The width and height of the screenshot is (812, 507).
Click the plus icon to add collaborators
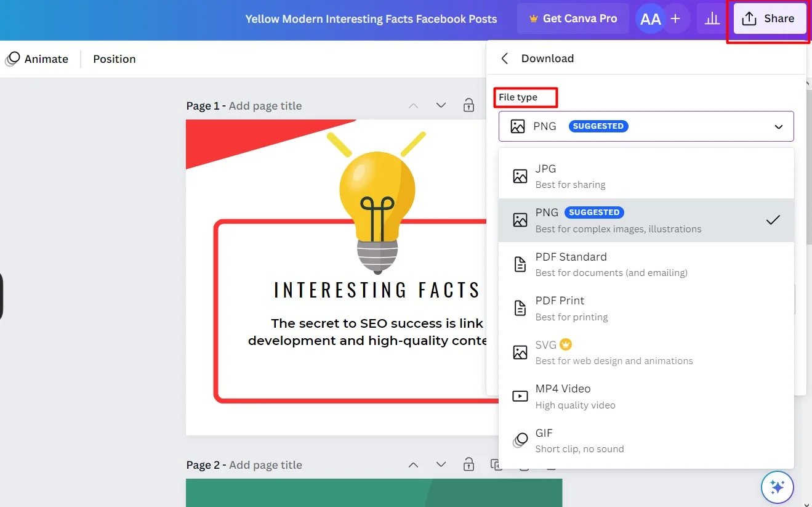tap(675, 19)
